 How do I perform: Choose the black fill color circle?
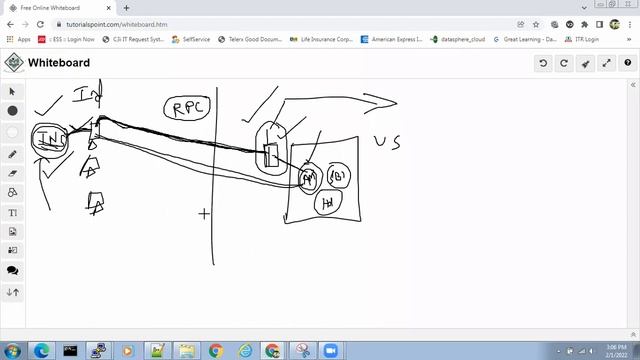(12, 111)
